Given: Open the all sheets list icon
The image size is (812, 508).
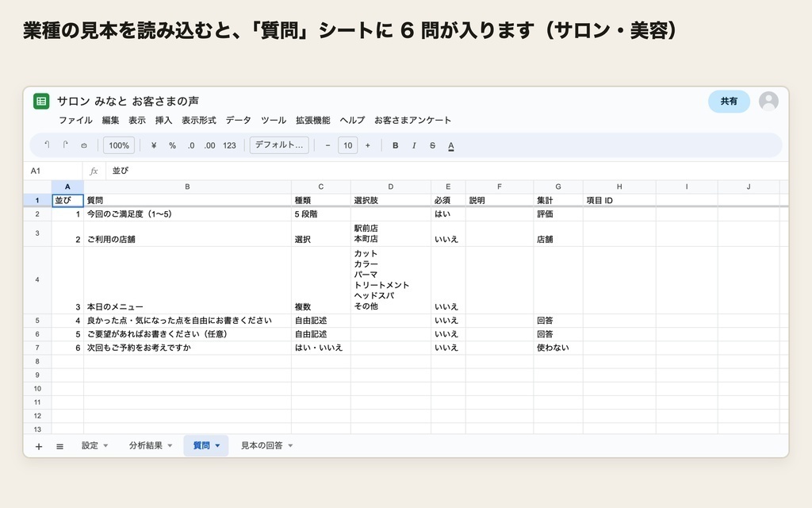Looking at the screenshot, I should (60, 446).
